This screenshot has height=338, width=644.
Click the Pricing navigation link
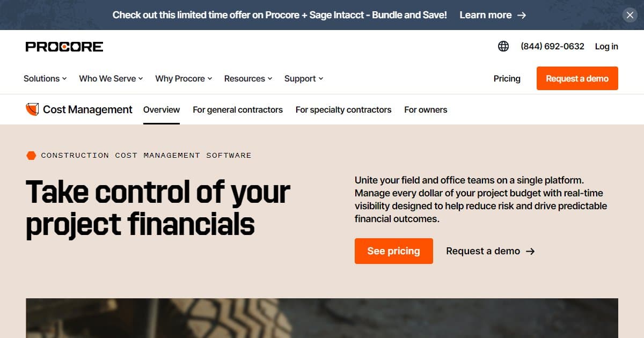(507, 78)
